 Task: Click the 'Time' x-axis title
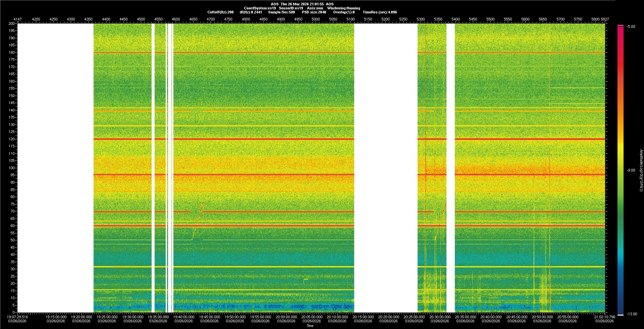[x=310, y=326]
